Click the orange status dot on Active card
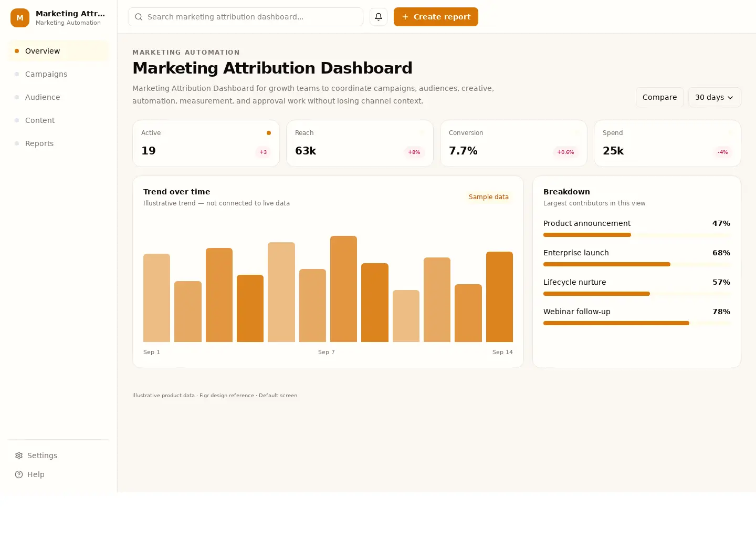This screenshot has height=538, width=756. click(x=269, y=133)
